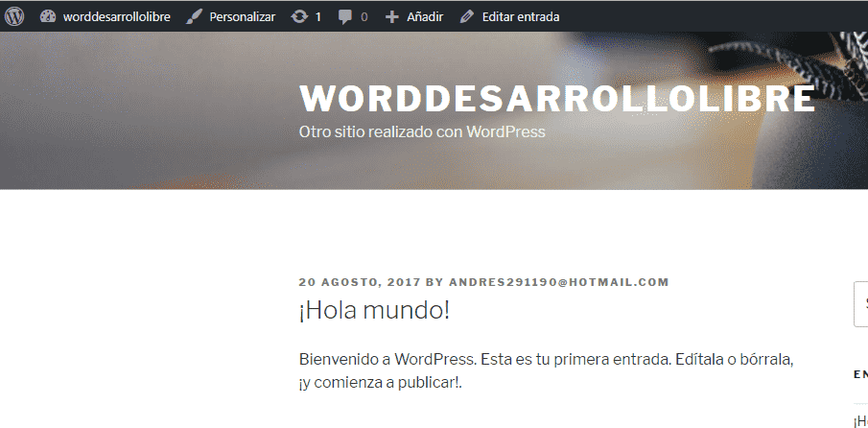
Task: Click the plus icon beside Añadir
Action: tap(392, 17)
